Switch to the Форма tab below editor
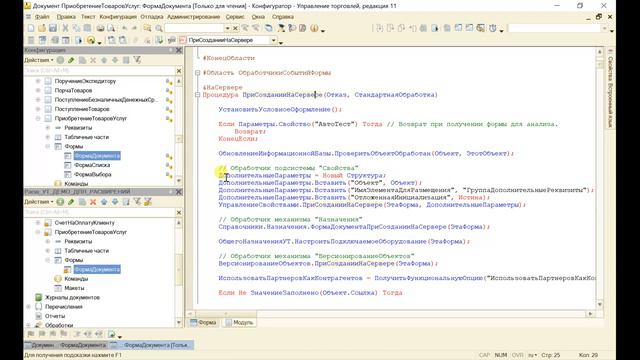This screenshot has height=360, width=640. [203, 322]
